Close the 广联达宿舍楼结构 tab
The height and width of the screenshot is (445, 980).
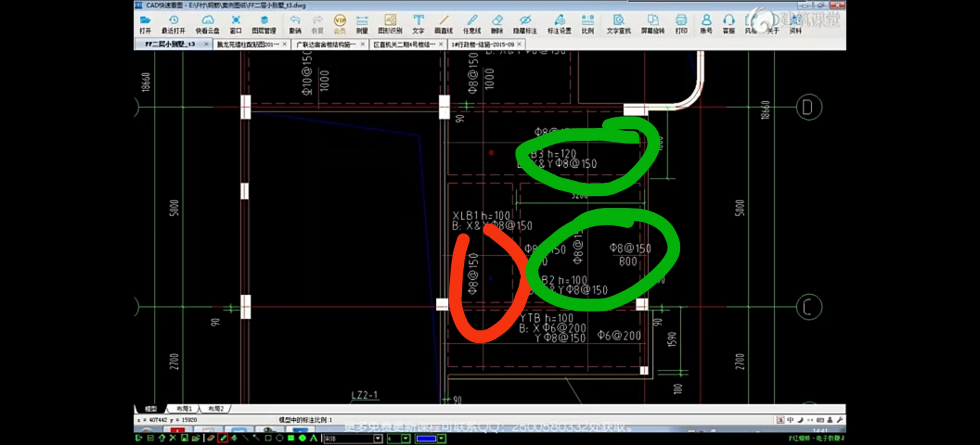coord(362,44)
